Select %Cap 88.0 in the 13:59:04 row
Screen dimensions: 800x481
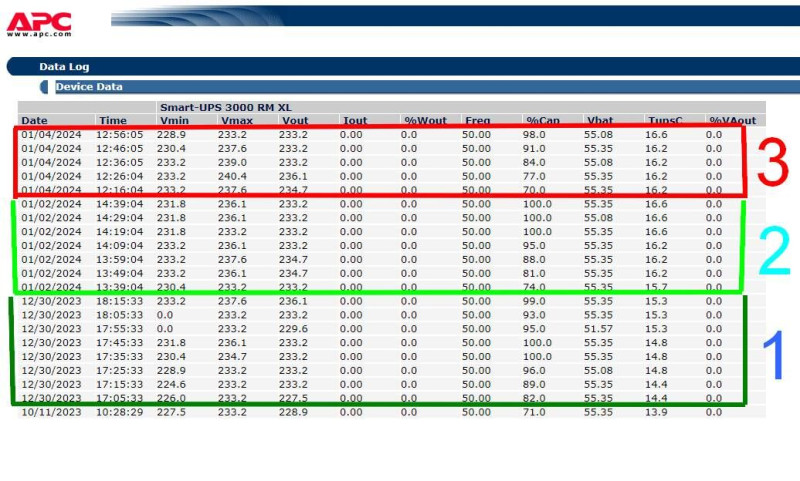(x=534, y=259)
